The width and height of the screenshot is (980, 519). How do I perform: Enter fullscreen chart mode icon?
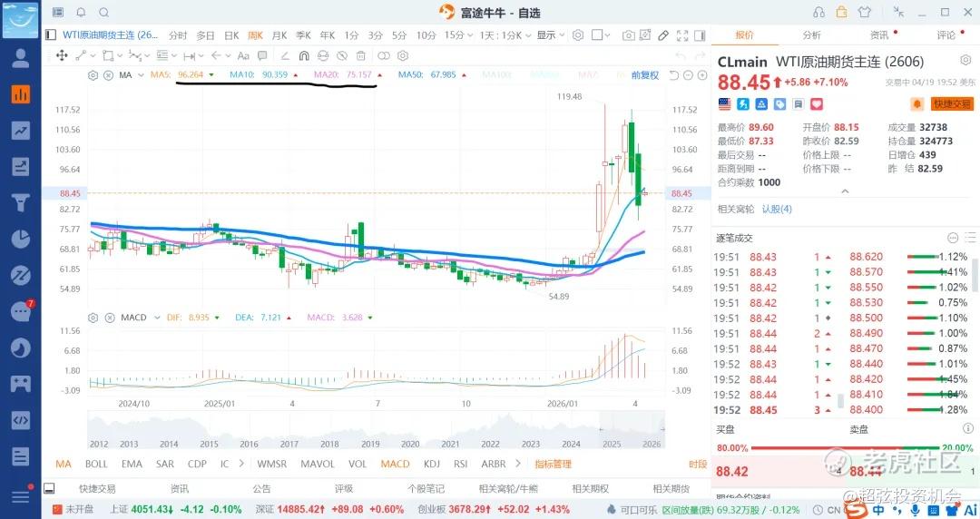682,35
